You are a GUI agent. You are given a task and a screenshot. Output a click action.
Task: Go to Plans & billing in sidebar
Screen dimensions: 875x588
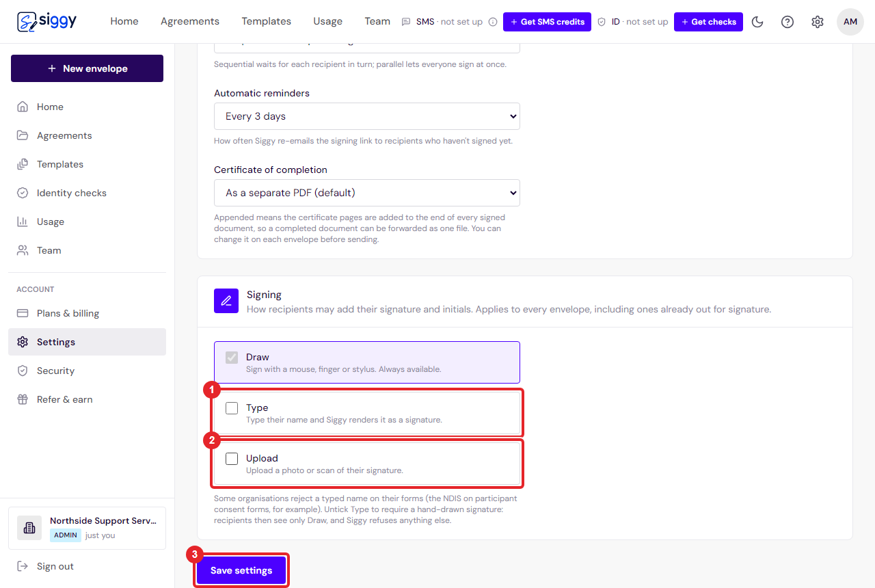(87, 313)
